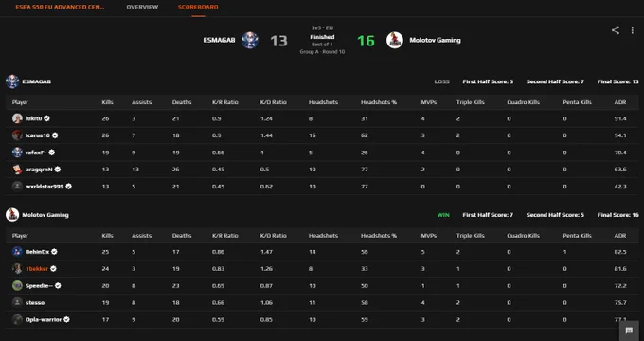Click the verified badge next to rafaxF-
This screenshot has width=644, height=341.
point(52,152)
